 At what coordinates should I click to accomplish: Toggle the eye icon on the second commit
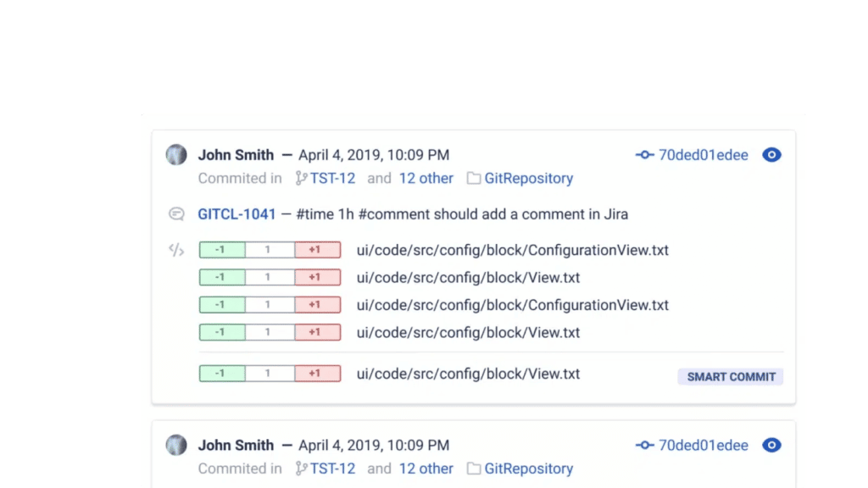(x=771, y=445)
